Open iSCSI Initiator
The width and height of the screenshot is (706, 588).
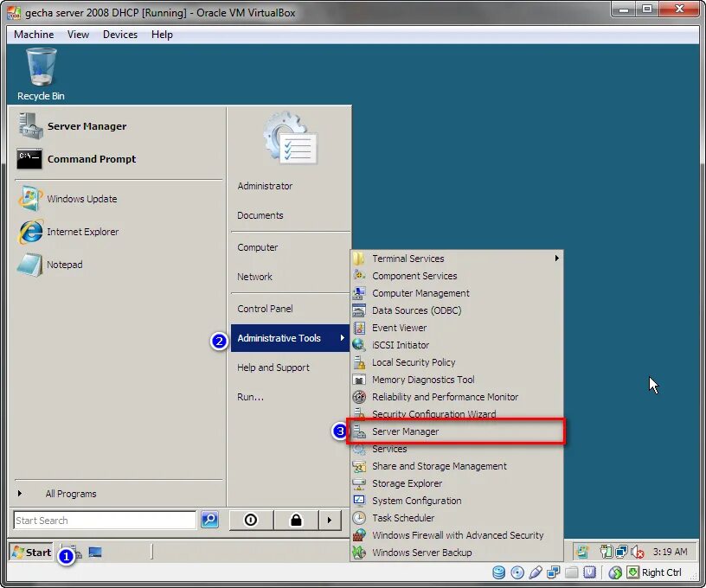457,345
